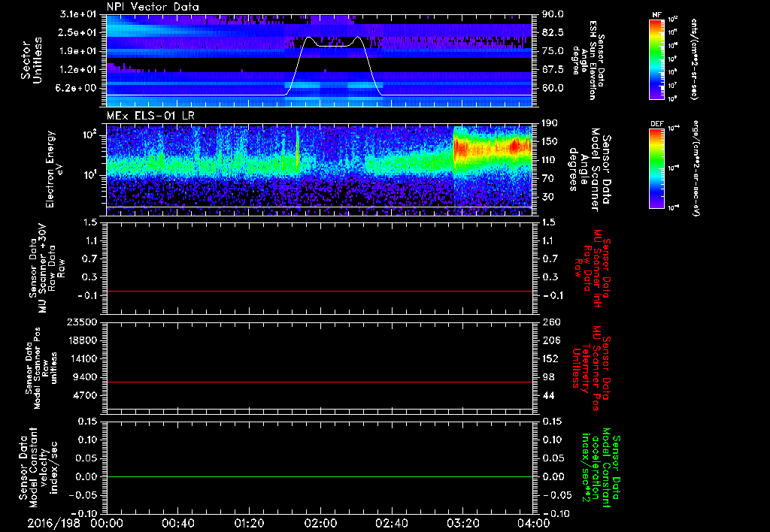Click the 01:20 time tick label

(249, 523)
